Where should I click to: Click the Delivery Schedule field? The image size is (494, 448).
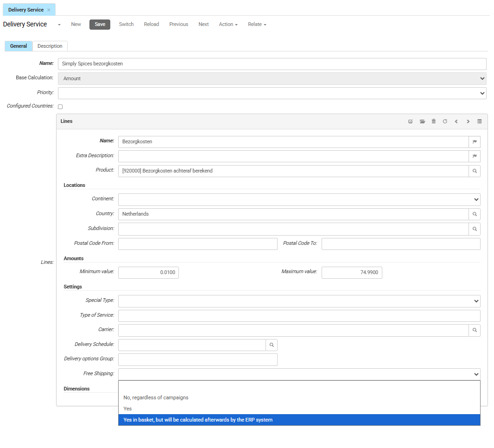[x=192, y=345]
